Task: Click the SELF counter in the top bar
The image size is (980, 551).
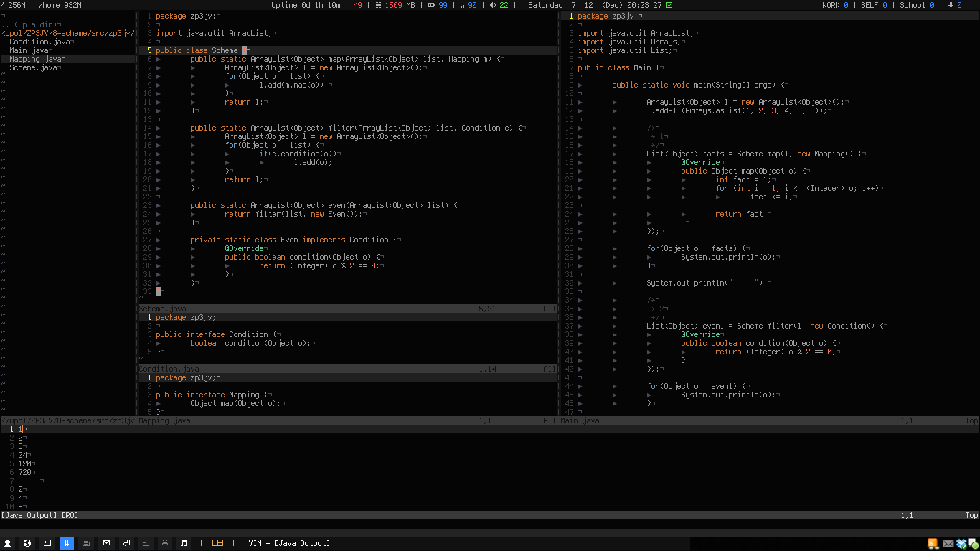Action: 874,5
